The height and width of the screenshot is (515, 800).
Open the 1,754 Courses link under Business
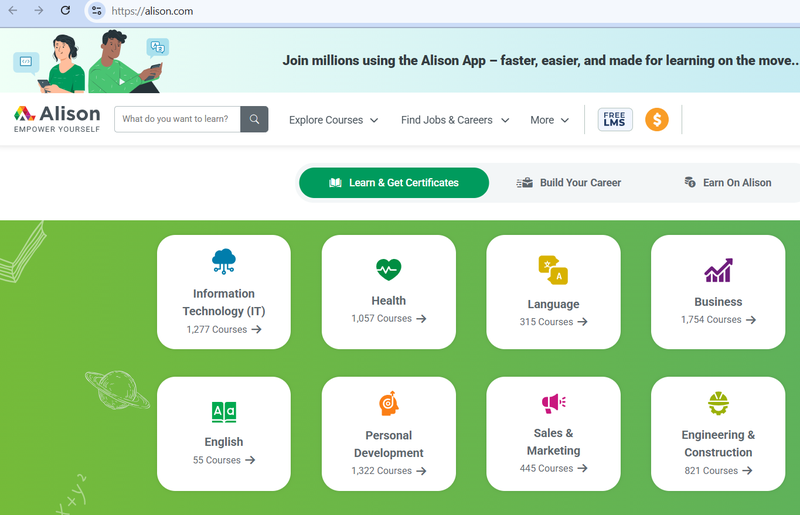pyautogui.click(x=718, y=320)
